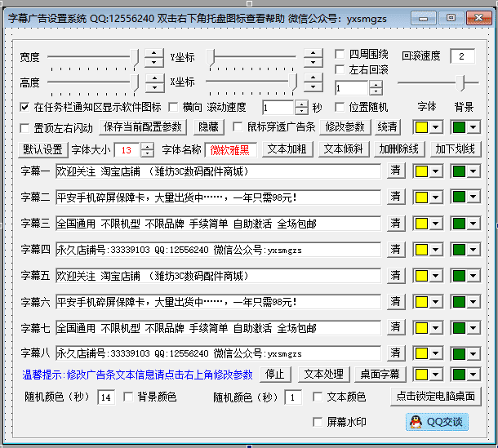
Task: Open the font color dropdown for 字幕六
Action: pyautogui.click(x=436, y=302)
